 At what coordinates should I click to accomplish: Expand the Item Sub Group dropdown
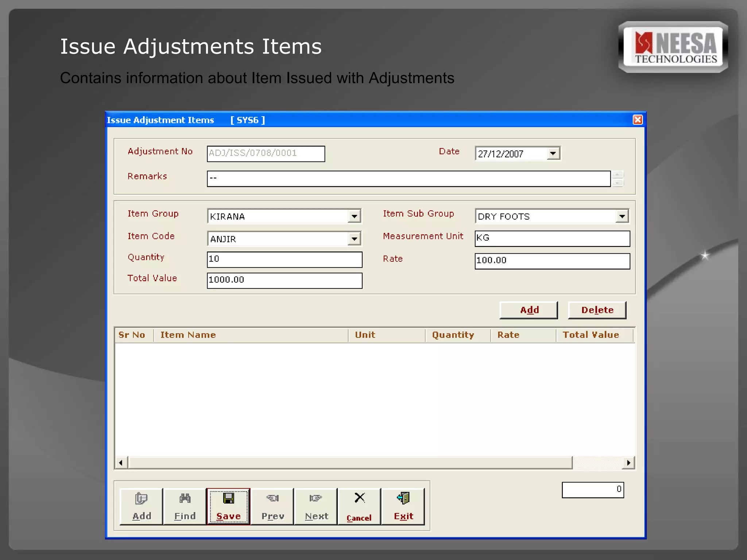[622, 216]
